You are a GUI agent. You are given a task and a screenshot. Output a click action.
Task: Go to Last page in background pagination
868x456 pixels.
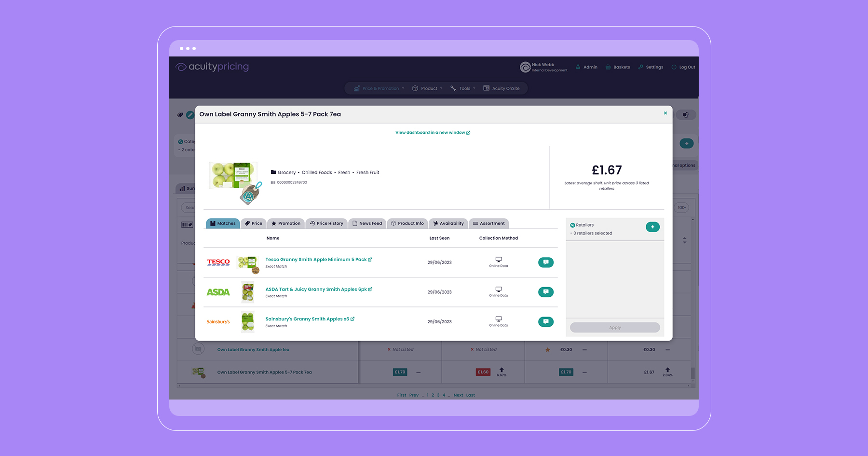[x=471, y=395]
